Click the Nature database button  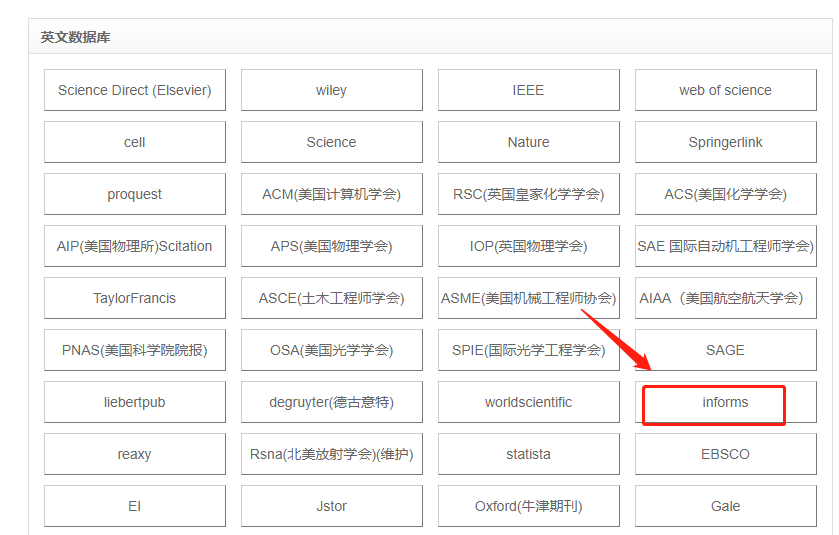click(528, 142)
